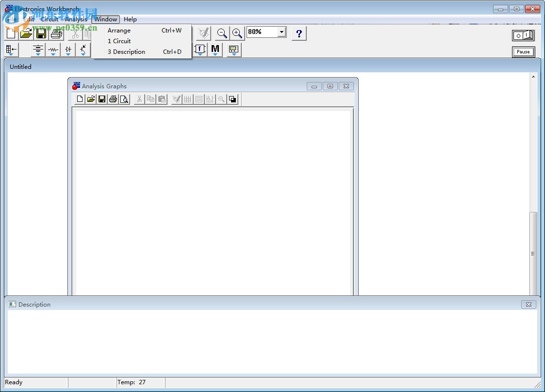
Task: Open a file using the Open folder icon
Action: (x=26, y=33)
